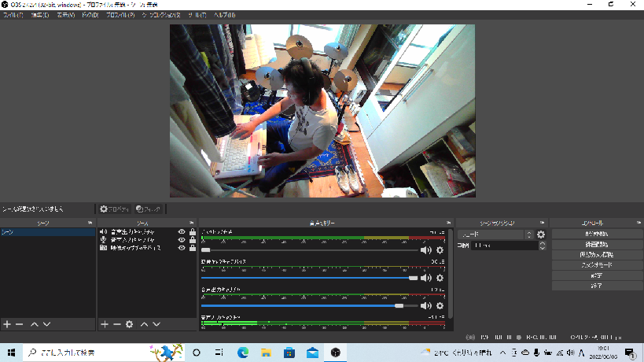Hide the audio output capture source
The image size is (644, 362).
182,232
